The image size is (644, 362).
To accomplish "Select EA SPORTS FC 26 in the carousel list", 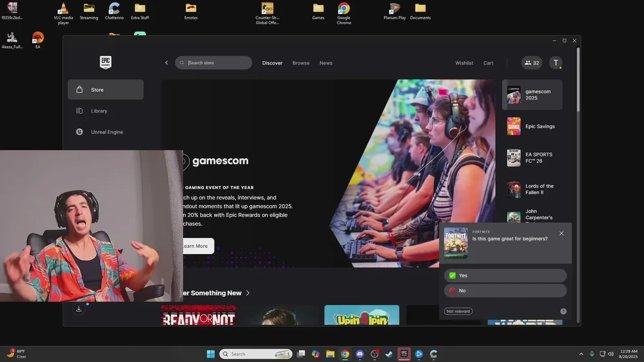I will (532, 158).
